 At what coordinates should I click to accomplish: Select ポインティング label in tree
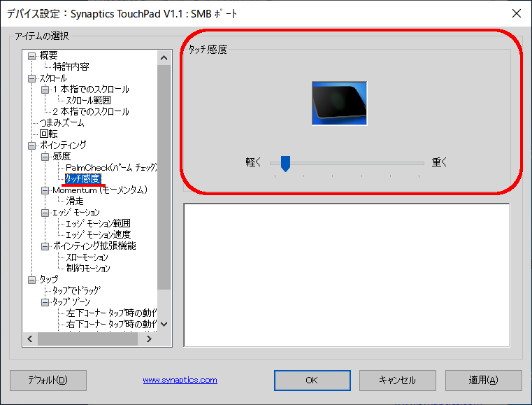63,145
